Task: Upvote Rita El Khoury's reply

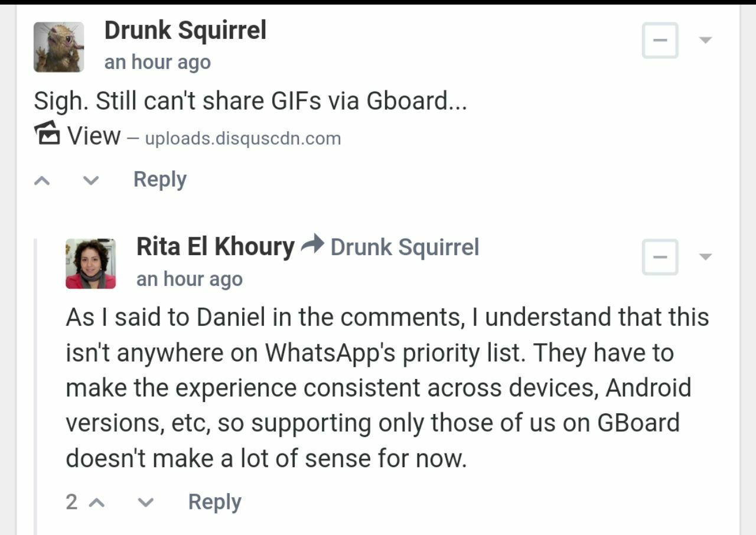Action: (97, 503)
